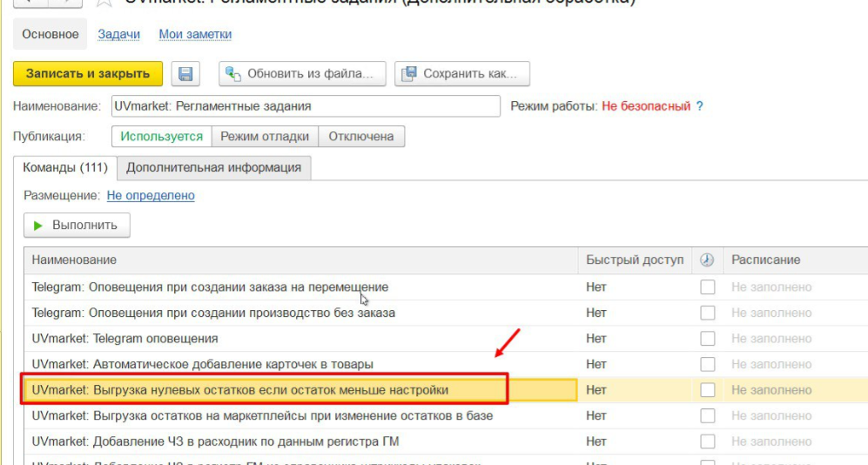Click the blue question mark next to Режим работы
This screenshot has height=465, width=868.
pyautogui.click(x=700, y=106)
